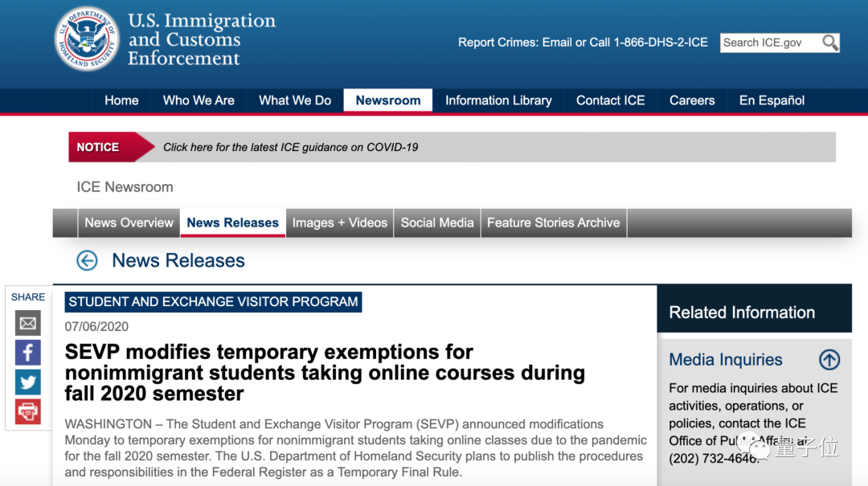Open the Careers menu item
The width and height of the screenshot is (868, 486).
pos(692,100)
